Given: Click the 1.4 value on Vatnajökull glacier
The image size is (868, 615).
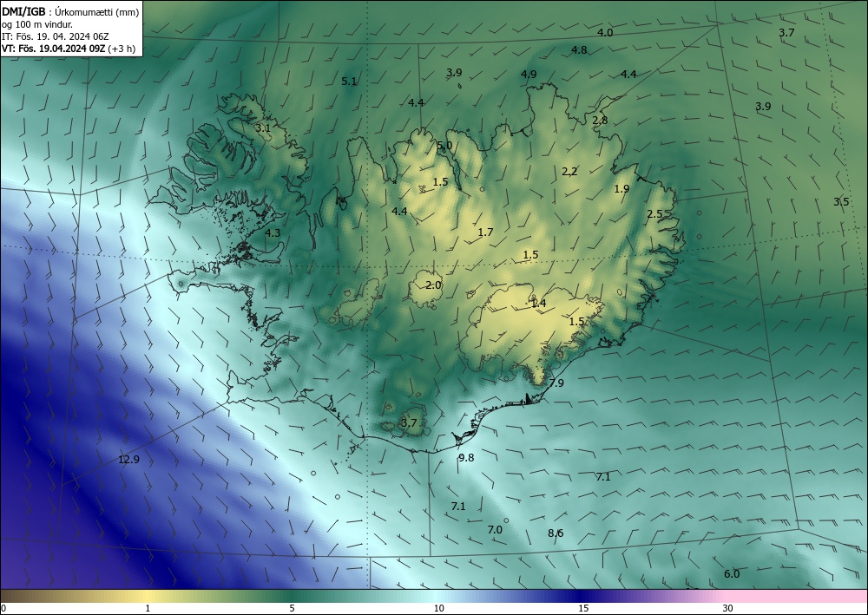Looking at the screenshot, I should click(539, 303).
